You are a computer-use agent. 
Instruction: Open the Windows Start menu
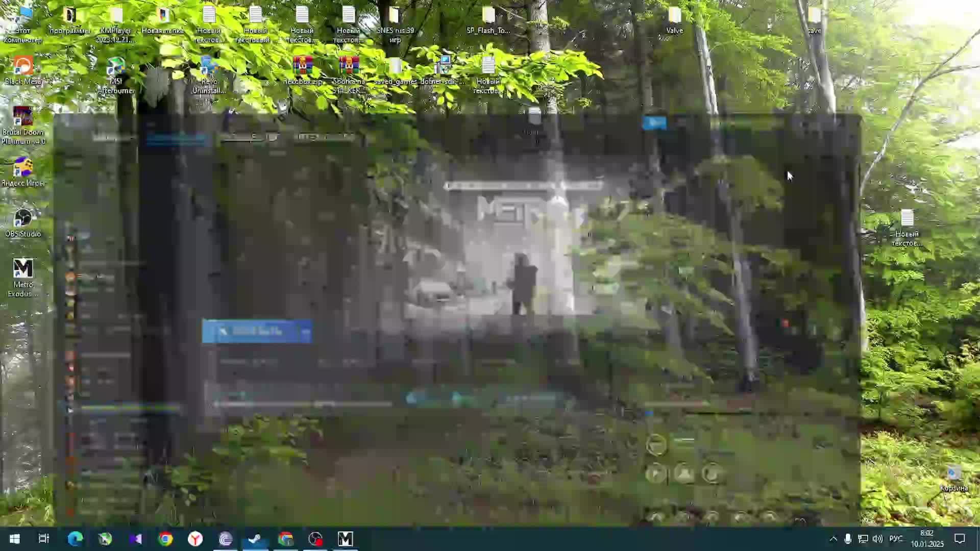point(14,539)
